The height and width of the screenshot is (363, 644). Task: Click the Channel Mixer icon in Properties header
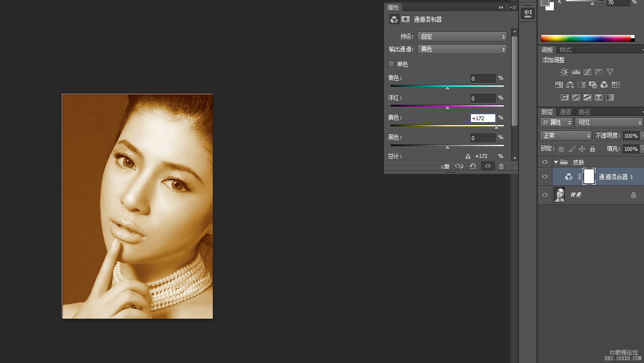[x=394, y=19]
